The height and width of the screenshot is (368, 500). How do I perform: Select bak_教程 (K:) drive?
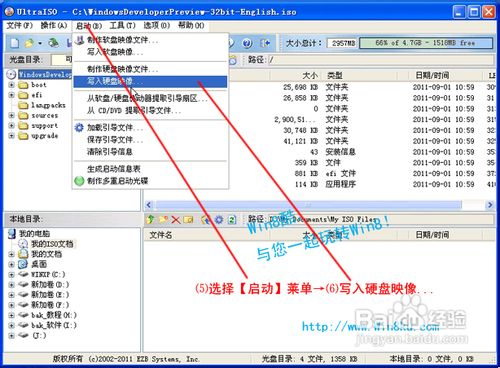54,315
